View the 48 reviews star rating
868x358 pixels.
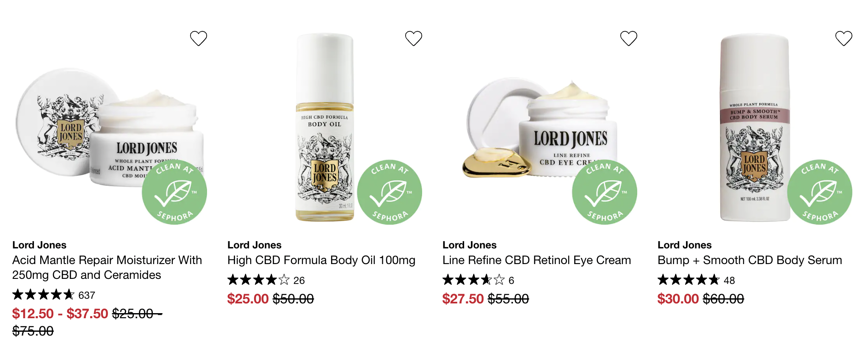click(696, 280)
